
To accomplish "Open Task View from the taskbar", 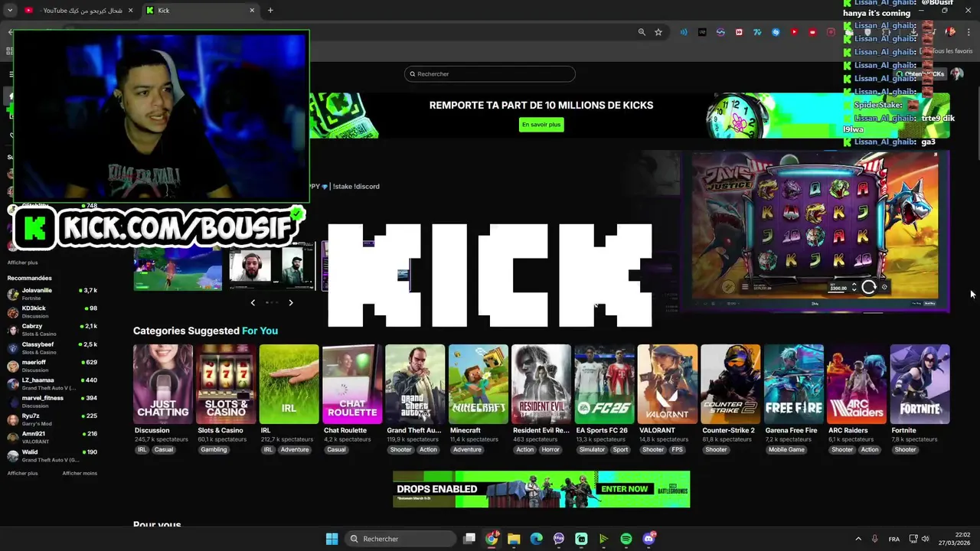I will pyautogui.click(x=469, y=539).
